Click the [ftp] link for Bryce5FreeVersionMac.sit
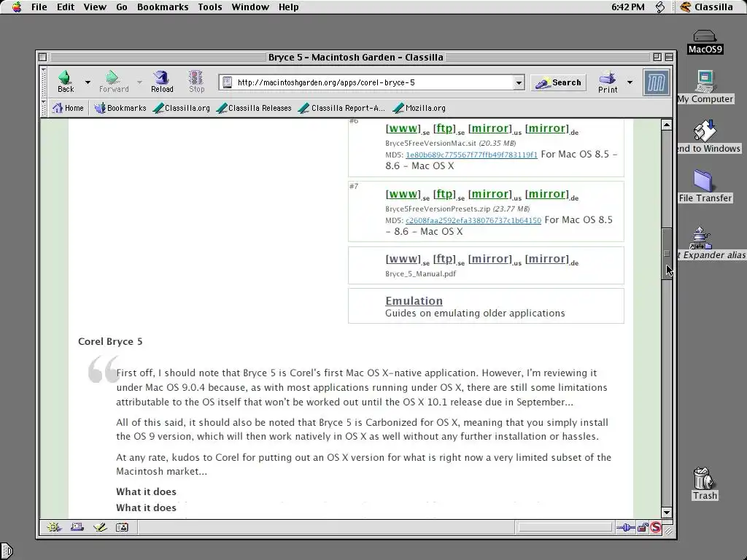This screenshot has height=560, width=747. pyautogui.click(x=444, y=128)
